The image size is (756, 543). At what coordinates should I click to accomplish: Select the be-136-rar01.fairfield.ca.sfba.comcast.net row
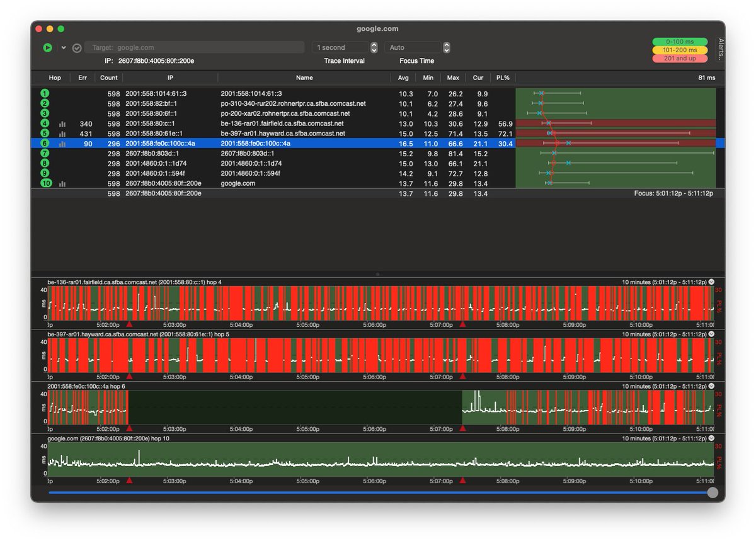click(378, 123)
